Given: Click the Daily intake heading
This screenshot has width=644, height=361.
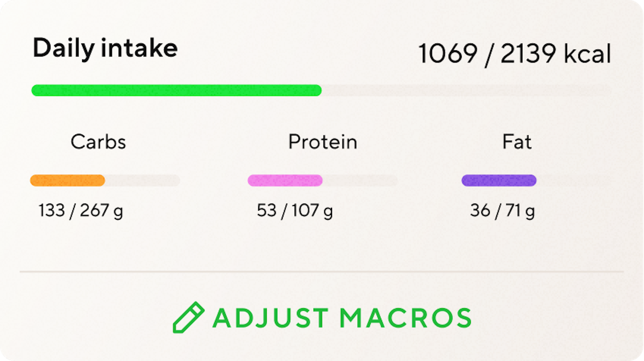Looking at the screenshot, I should [105, 48].
